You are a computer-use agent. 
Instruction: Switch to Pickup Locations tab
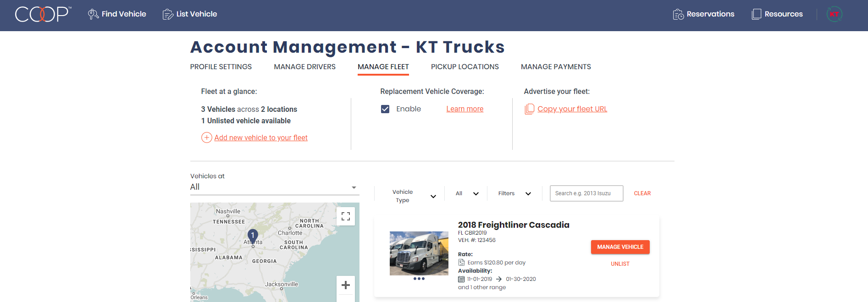coord(465,67)
